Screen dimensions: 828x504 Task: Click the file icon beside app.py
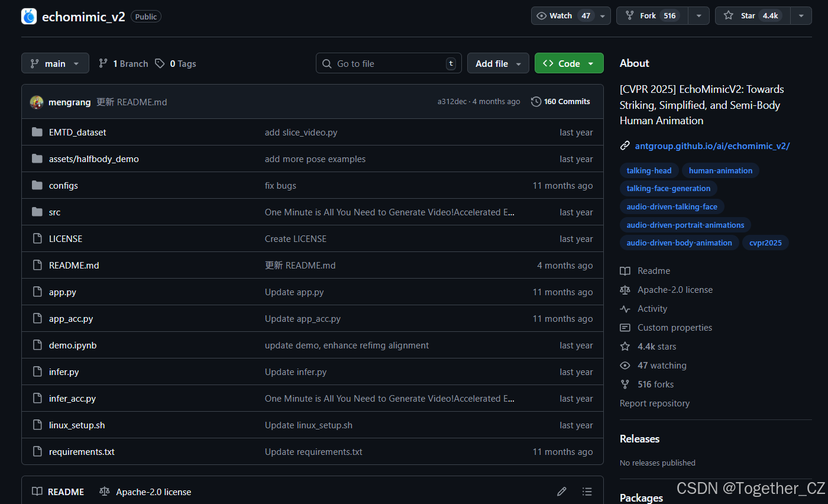pos(37,292)
